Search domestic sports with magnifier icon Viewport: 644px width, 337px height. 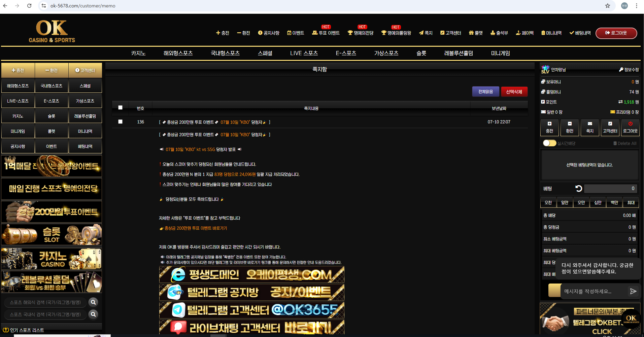click(93, 314)
